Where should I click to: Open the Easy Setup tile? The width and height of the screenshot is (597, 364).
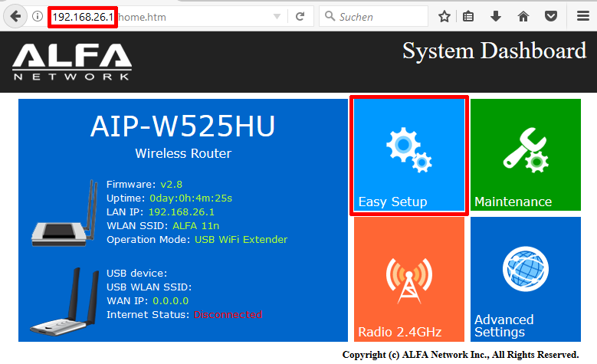[x=409, y=155]
